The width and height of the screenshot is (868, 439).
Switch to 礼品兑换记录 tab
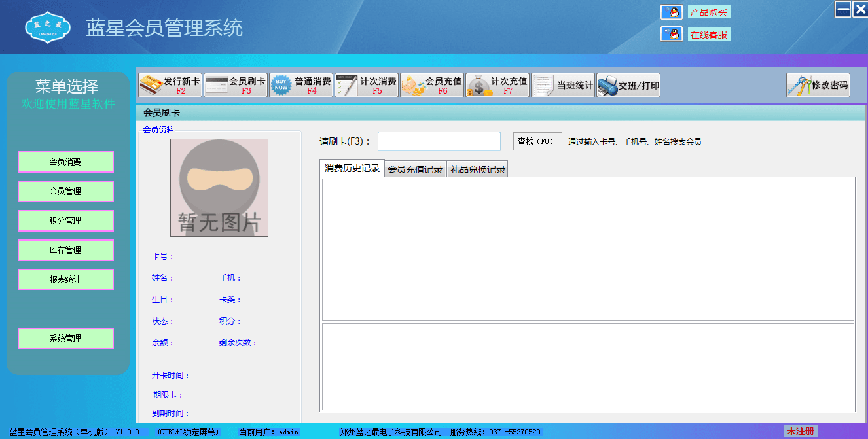coord(477,169)
